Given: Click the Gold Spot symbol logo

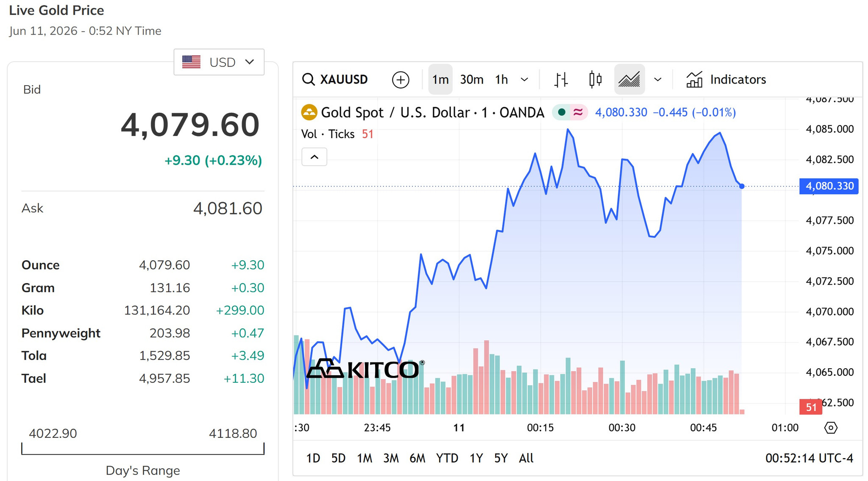Looking at the screenshot, I should tap(309, 112).
